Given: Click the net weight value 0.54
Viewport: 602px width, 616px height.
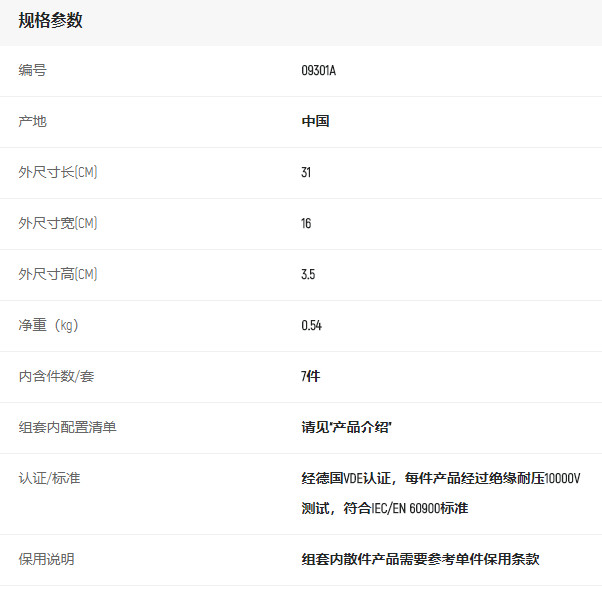Looking at the screenshot, I should (311, 326).
